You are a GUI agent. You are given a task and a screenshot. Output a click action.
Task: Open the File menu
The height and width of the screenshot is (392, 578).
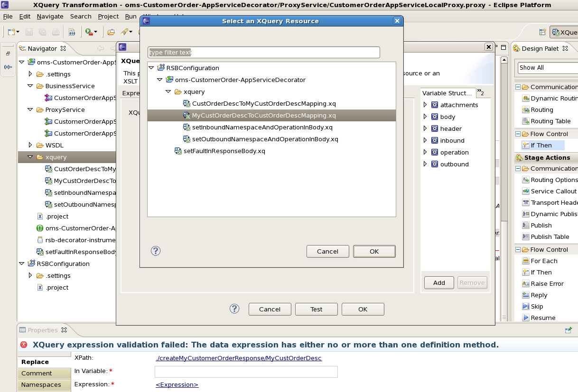click(x=8, y=16)
